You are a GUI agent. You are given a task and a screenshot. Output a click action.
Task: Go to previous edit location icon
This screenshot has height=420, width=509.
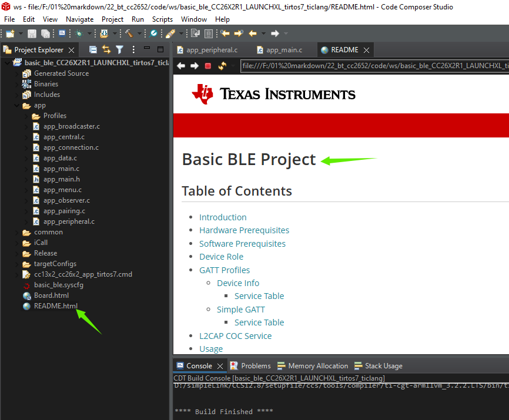click(x=225, y=33)
